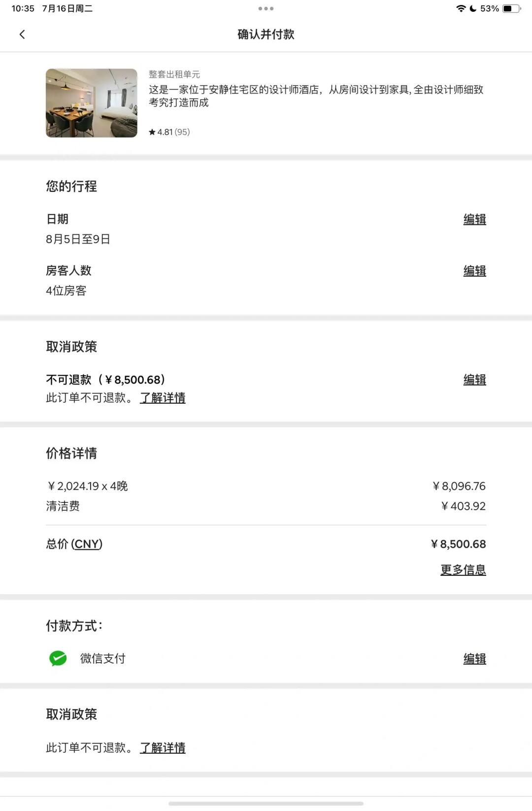The image size is (532, 811).
Task: Tap the bottom home indicator bar
Action: (x=266, y=804)
